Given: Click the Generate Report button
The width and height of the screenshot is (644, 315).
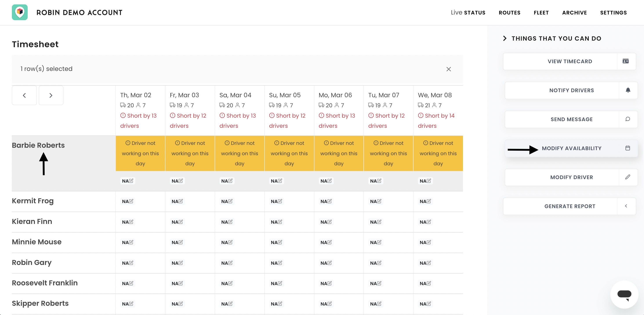Looking at the screenshot, I should [570, 206].
